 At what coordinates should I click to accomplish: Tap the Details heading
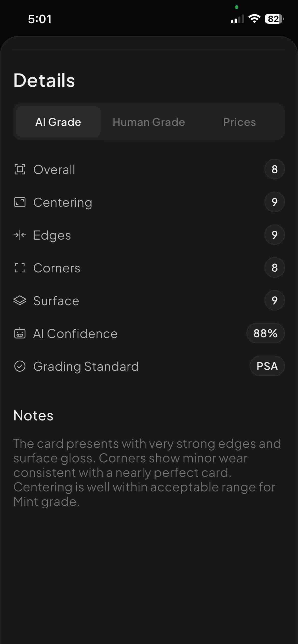click(x=44, y=80)
